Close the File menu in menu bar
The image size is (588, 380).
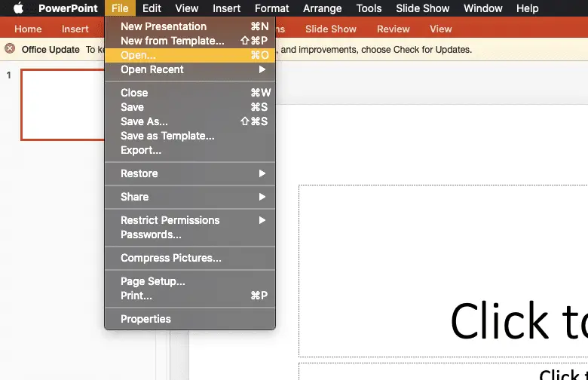120,8
